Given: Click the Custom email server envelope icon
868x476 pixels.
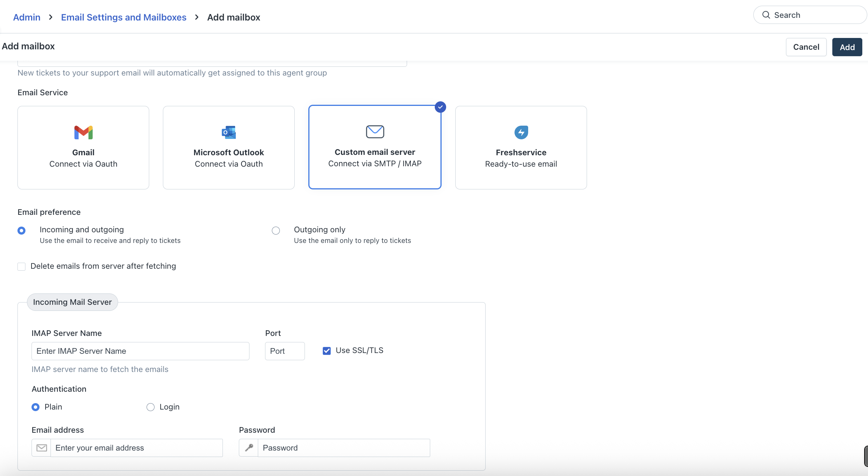Looking at the screenshot, I should (x=375, y=132).
